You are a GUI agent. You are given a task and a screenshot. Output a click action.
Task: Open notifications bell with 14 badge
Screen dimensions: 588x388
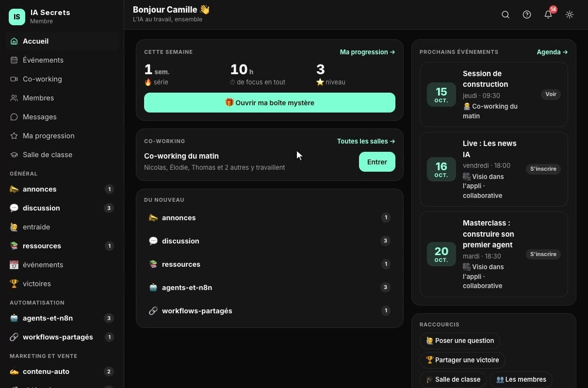[x=548, y=15]
